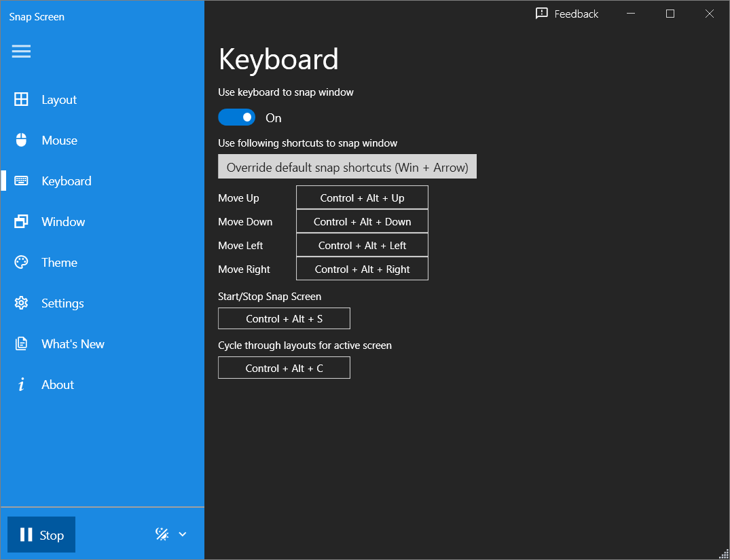Image resolution: width=730 pixels, height=560 pixels.
Task: Click the 'Move Left' label
Action: pyautogui.click(x=240, y=245)
